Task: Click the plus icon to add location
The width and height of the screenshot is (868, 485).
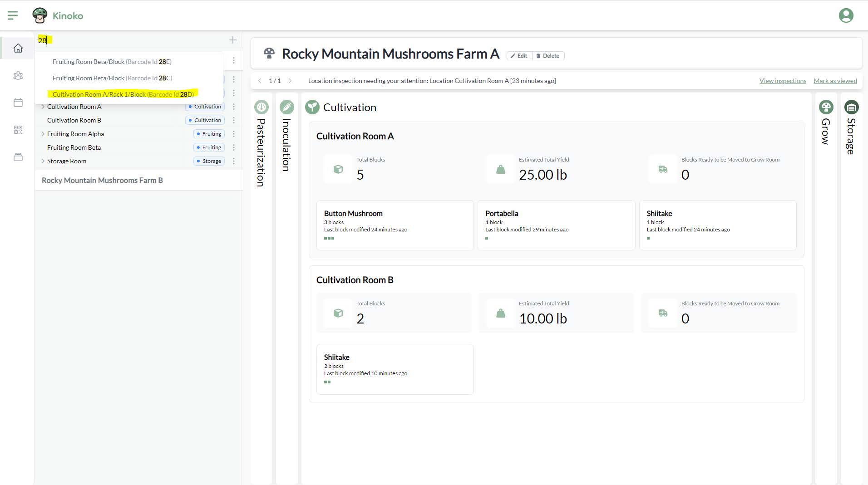Action: tap(232, 40)
